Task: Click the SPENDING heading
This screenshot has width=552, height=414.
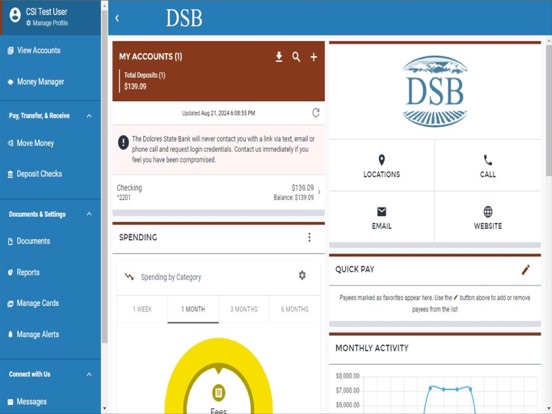Action: (x=138, y=237)
